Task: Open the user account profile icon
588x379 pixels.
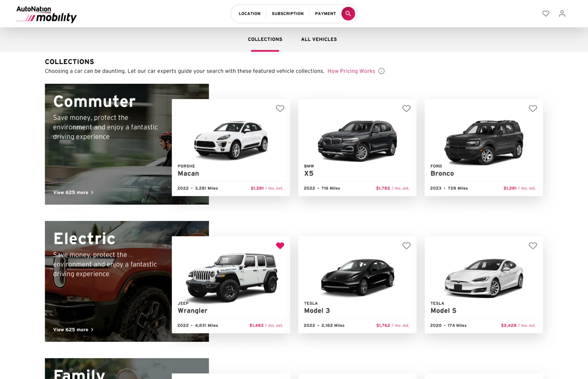Action: coord(562,14)
